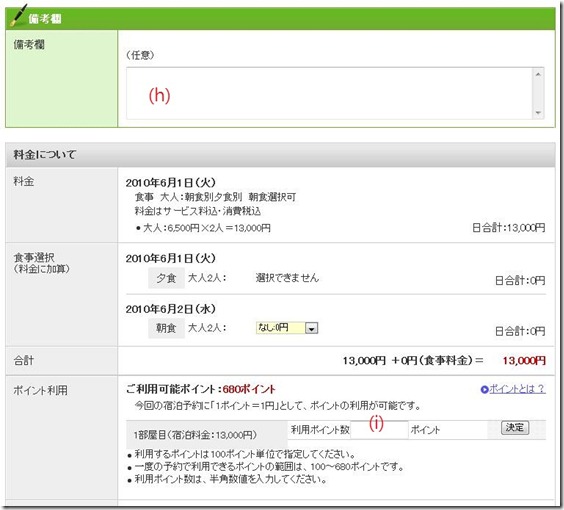Image resolution: width=564 pixels, height=510 pixels.
Task: Click the remarks box scroll-down arrow
Action: point(538,113)
